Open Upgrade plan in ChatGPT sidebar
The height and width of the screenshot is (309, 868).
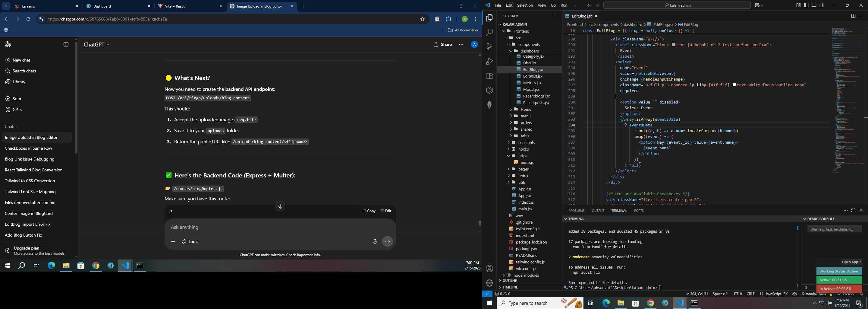36,251
